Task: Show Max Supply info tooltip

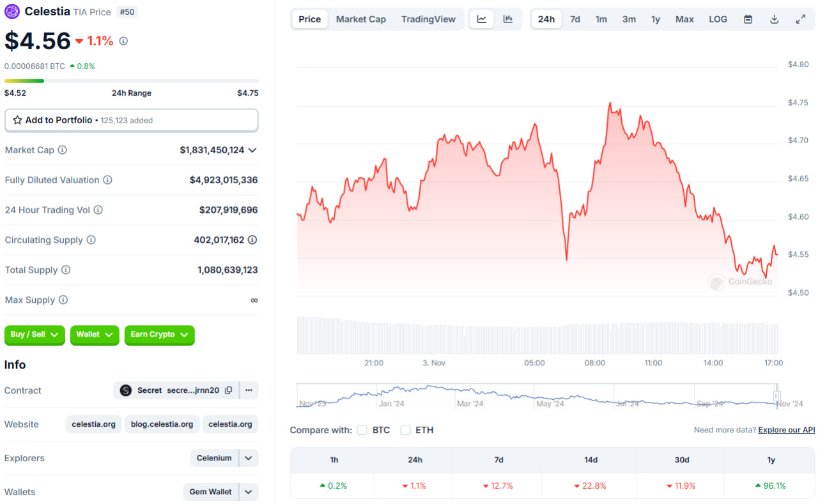Action: (63, 300)
